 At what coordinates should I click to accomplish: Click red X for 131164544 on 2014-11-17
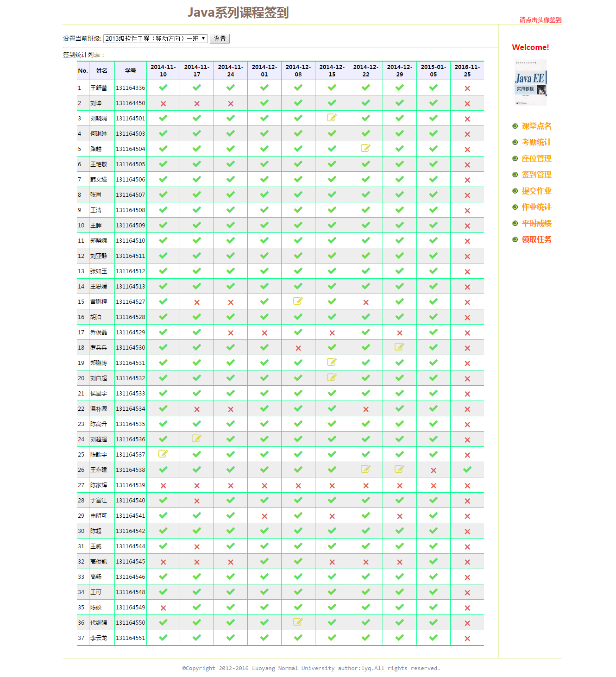(x=197, y=547)
